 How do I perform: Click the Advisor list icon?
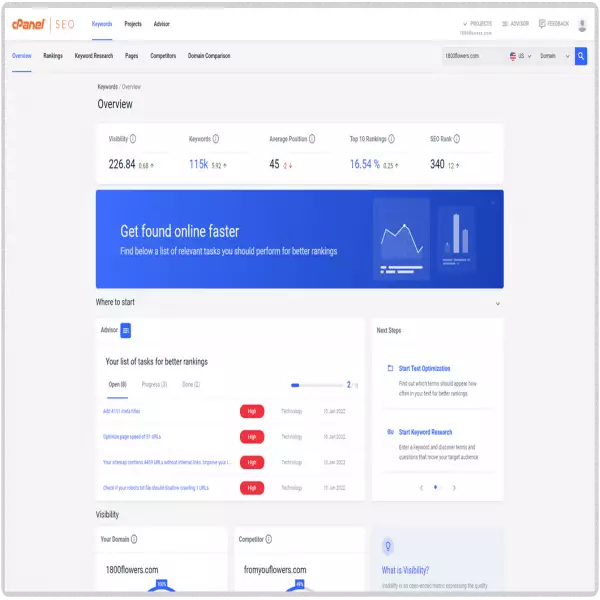pos(126,330)
